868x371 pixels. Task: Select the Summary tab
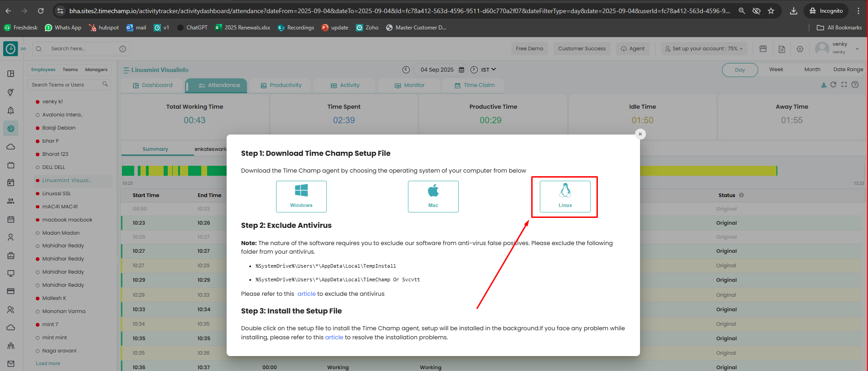click(x=155, y=149)
